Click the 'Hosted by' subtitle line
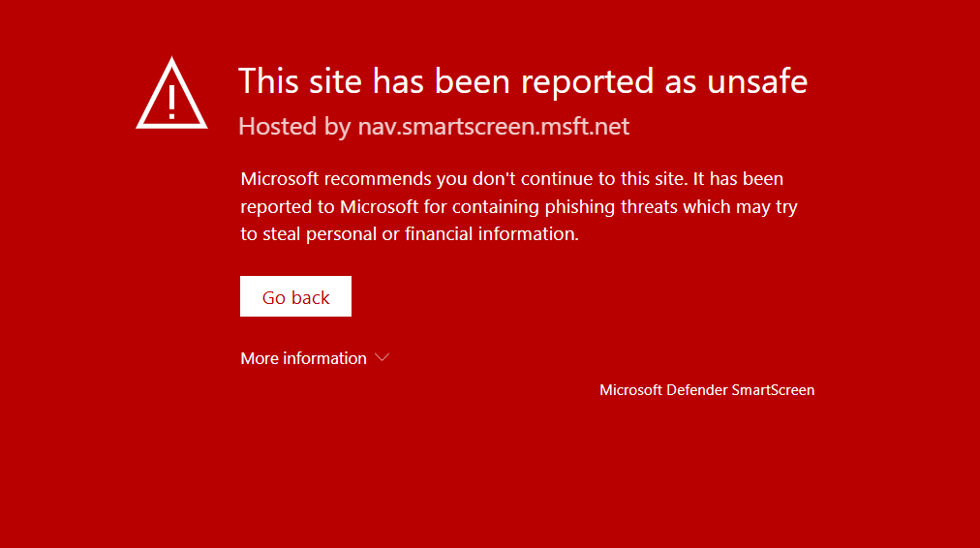The height and width of the screenshot is (548, 980). coord(433,127)
